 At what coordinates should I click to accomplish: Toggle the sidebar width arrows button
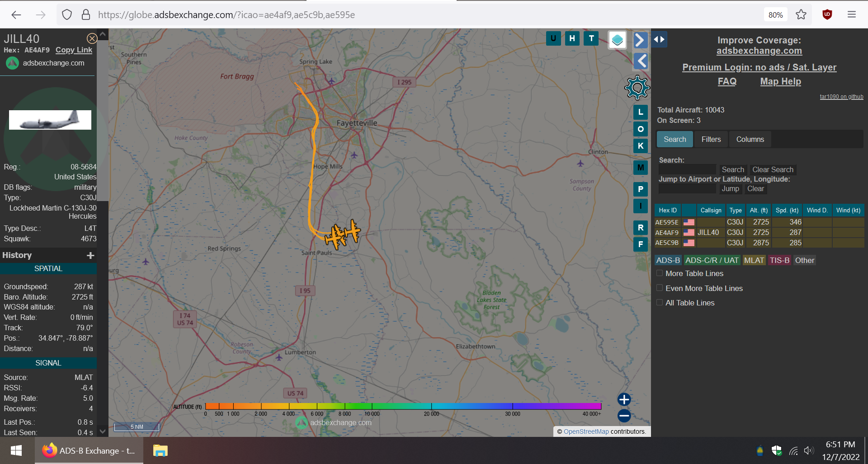[659, 39]
